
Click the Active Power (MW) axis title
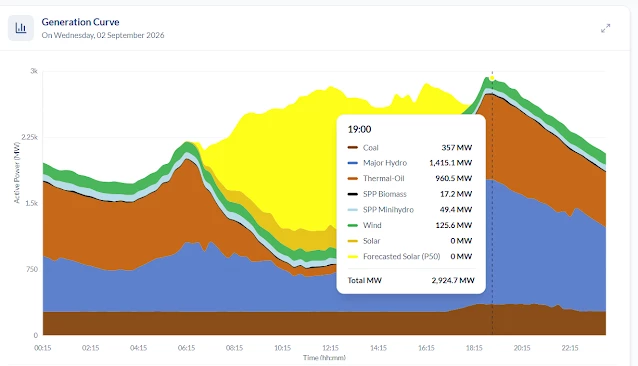click(x=17, y=172)
